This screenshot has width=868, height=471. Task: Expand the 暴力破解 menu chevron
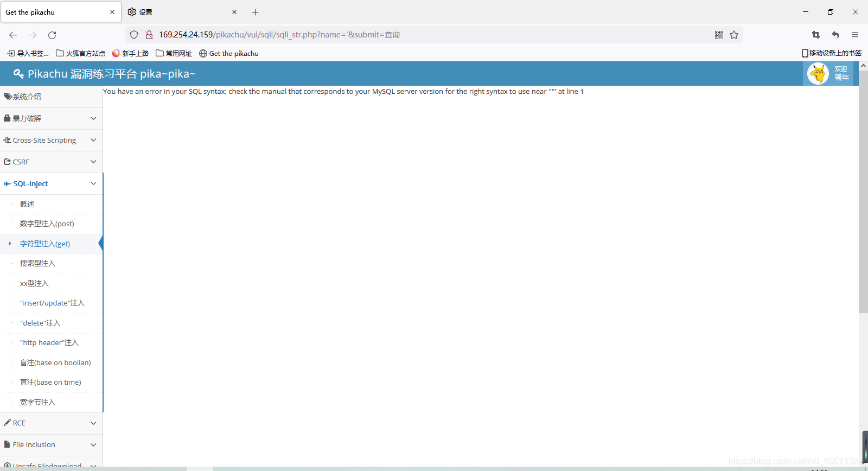93,118
